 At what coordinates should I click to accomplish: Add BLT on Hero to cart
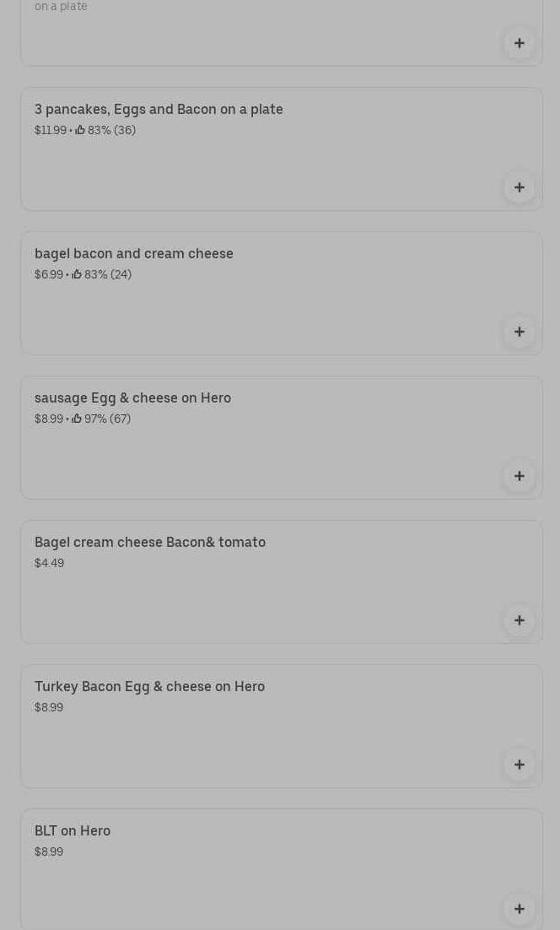(519, 909)
